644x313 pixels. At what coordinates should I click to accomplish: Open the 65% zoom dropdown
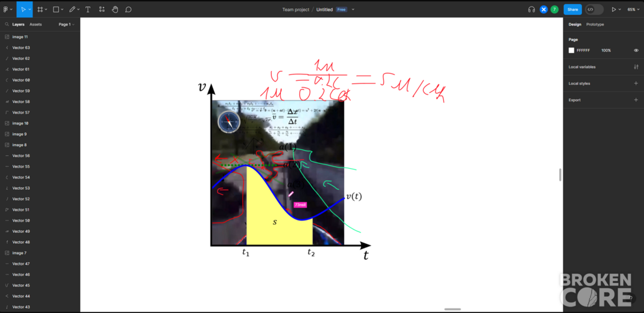(x=633, y=9)
